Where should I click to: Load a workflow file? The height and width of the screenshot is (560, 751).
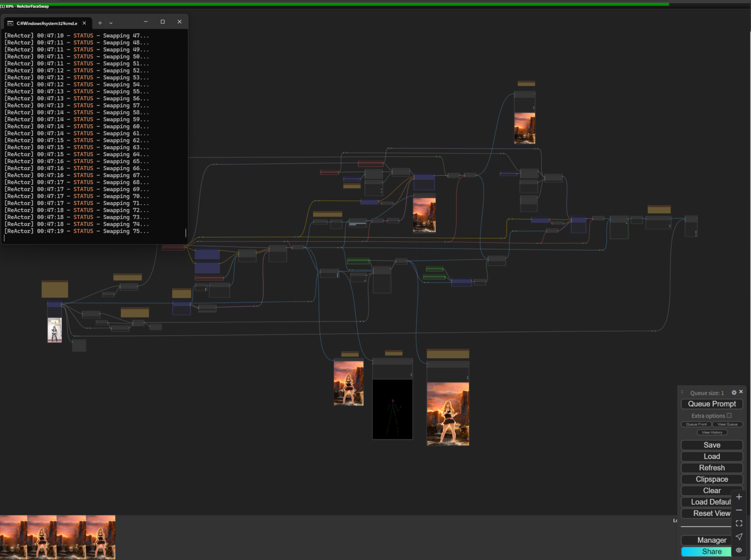point(712,456)
